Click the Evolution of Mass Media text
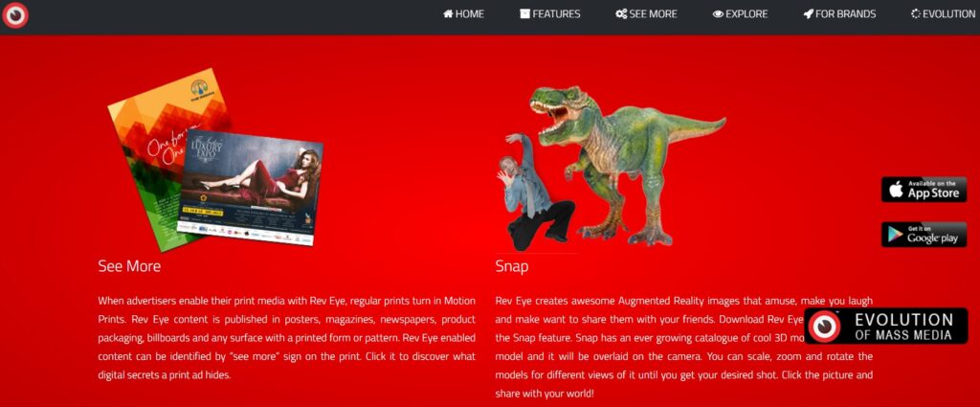Viewport: 980px width, 407px height. [x=902, y=327]
